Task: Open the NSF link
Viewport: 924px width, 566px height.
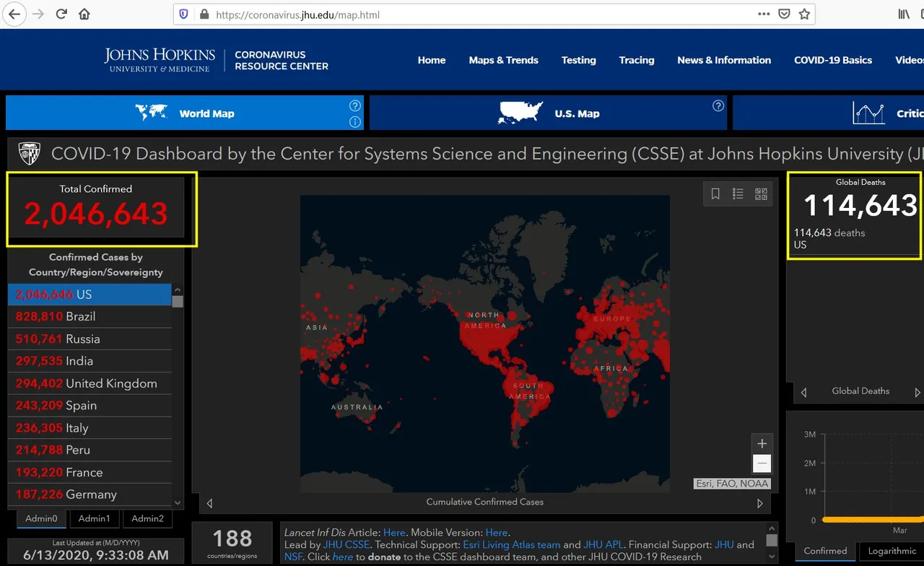Action: point(294,557)
